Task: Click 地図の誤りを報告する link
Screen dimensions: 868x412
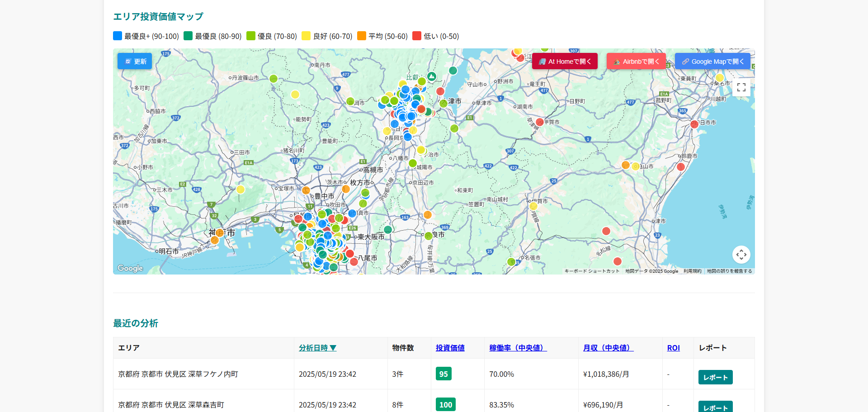Action: click(x=729, y=271)
